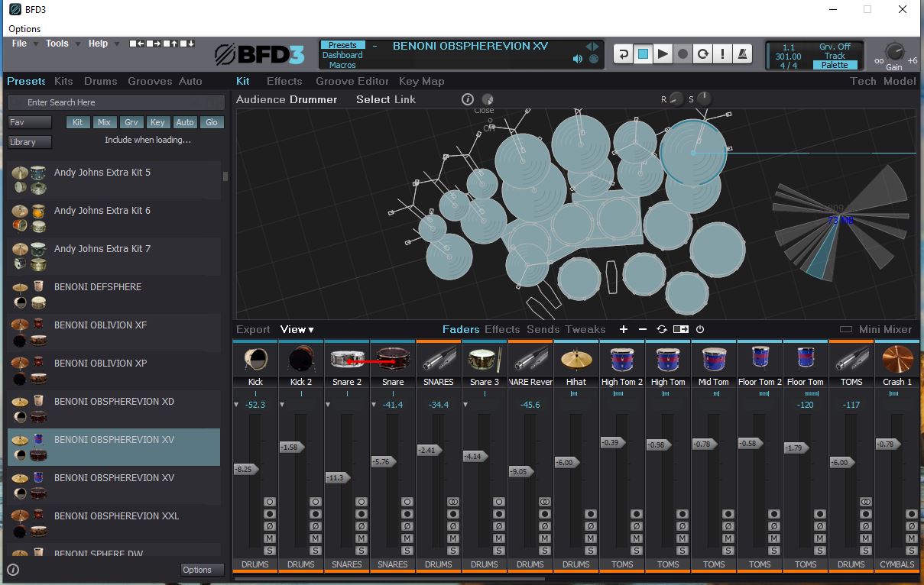This screenshot has width=924, height=585.
Task: Solo the Hihat channel
Action: pyautogui.click(x=590, y=551)
